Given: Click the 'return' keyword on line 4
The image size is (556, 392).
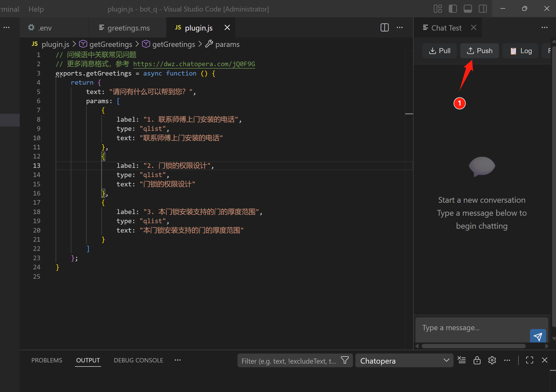Looking at the screenshot, I should (x=82, y=82).
